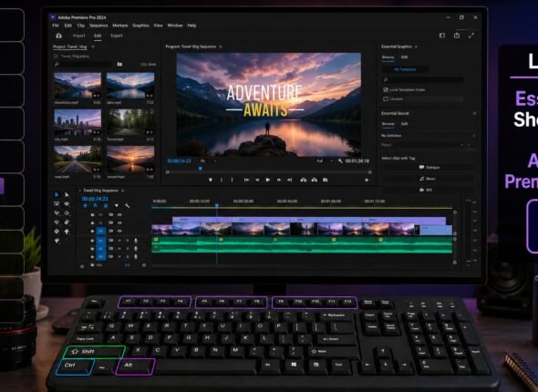
Task: Open Essential Graphics panel menu
Action: (x=417, y=46)
